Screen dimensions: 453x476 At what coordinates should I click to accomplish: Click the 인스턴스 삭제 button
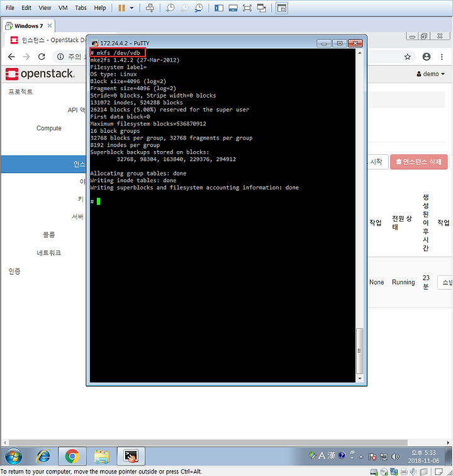coord(419,162)
